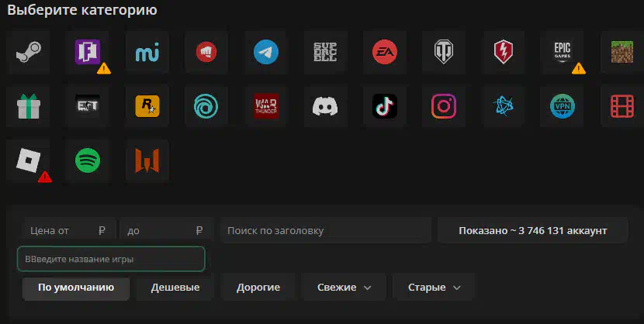Focus the 'Цена от' minimum price field

pos(69,230)
